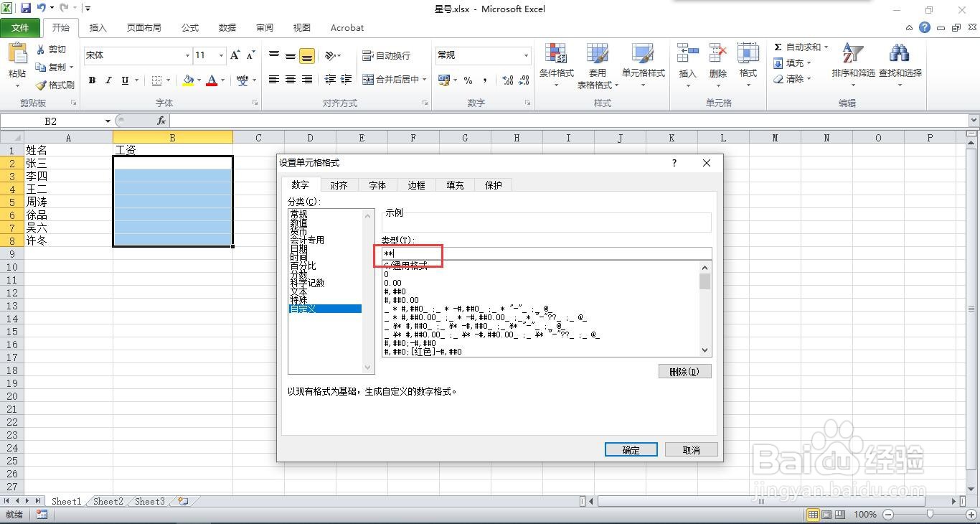
Task: Open Format as Table (套用表格格式)
Action: pyautogui.click(x=597, y=65)
